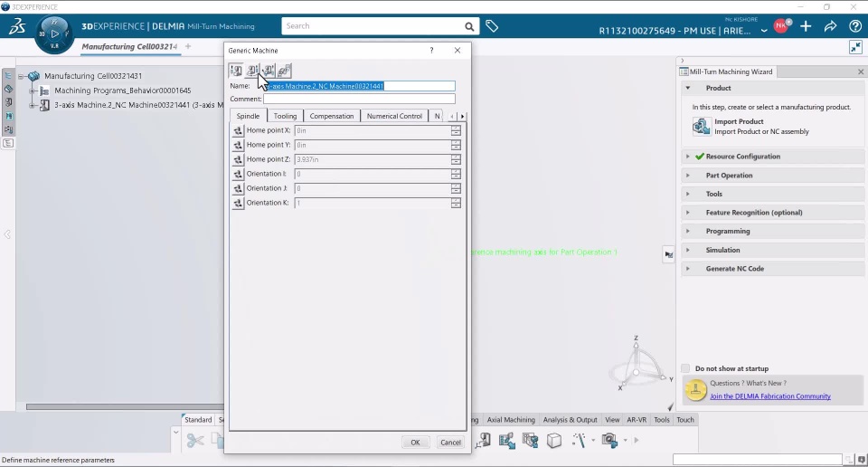Click the tree horizontal scrollbar
The image size is (868, 467).
click(125, 406)
